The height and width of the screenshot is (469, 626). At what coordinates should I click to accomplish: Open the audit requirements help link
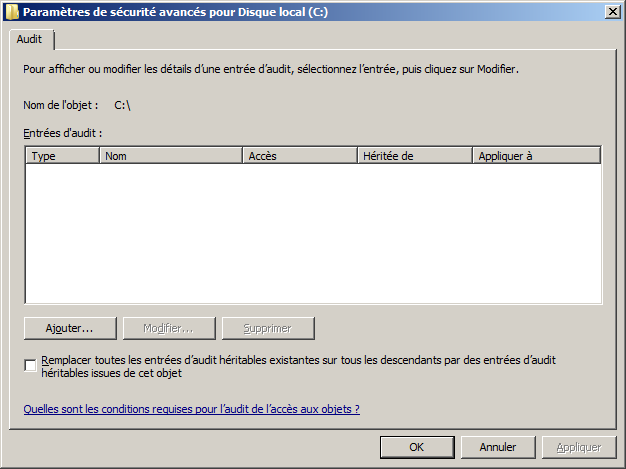click(x=191, y=409)
